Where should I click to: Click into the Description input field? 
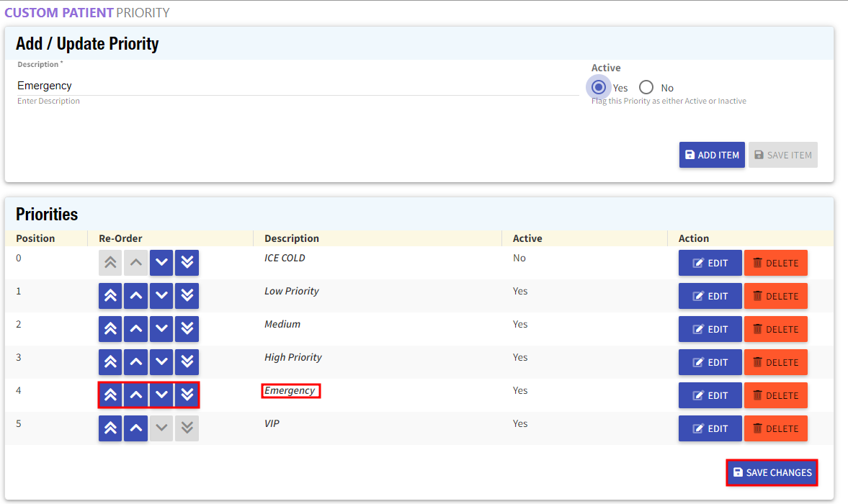pos(297,86)
